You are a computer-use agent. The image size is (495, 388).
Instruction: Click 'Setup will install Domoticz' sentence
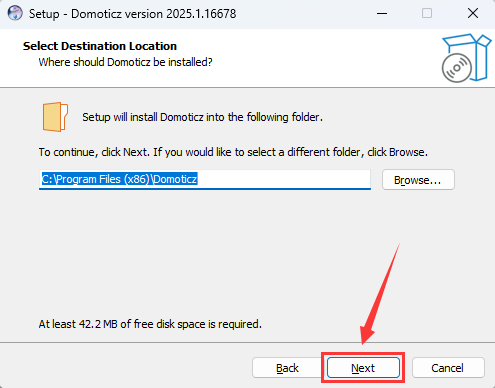(x=202, y=117)
